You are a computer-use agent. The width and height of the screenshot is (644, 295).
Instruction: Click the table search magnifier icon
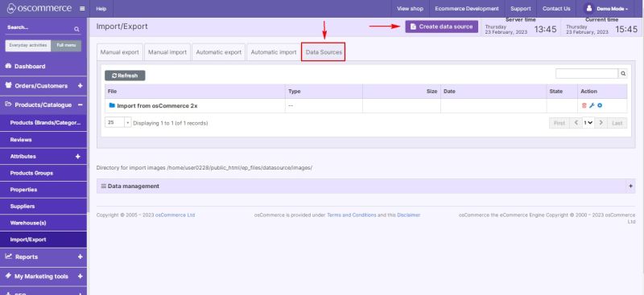pos(623,73)
